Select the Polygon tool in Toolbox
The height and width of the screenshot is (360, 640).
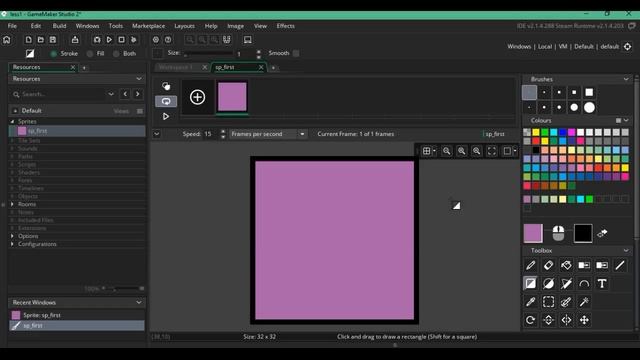(566, 283)
